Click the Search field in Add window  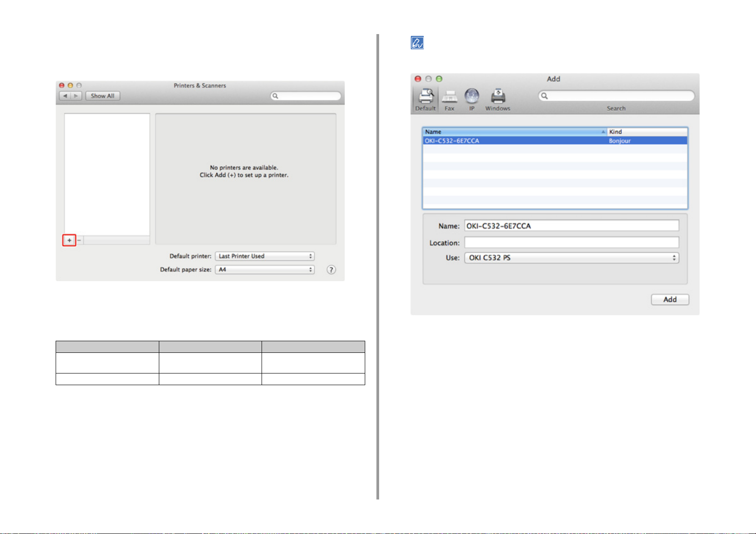616,96
